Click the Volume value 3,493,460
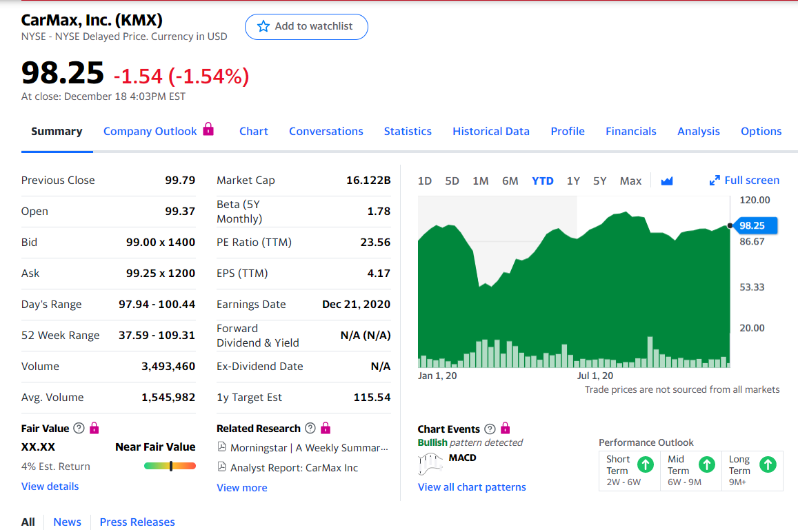The image size is (798, 532). [x=168, y=366]
